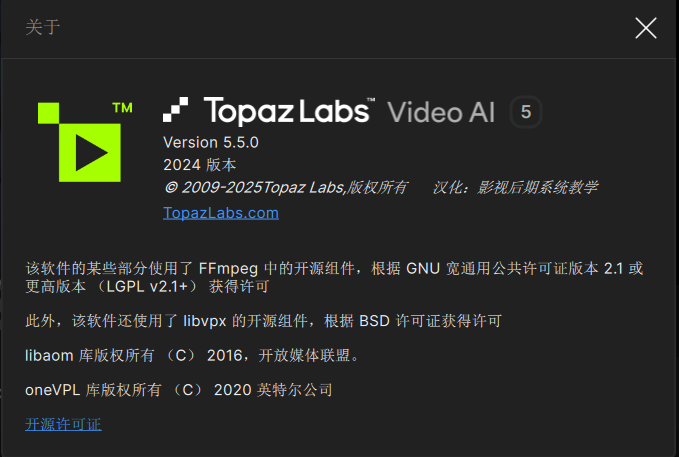Click the green Video AI play logo
Screen dimensions: 679x457
click(85, 142)
